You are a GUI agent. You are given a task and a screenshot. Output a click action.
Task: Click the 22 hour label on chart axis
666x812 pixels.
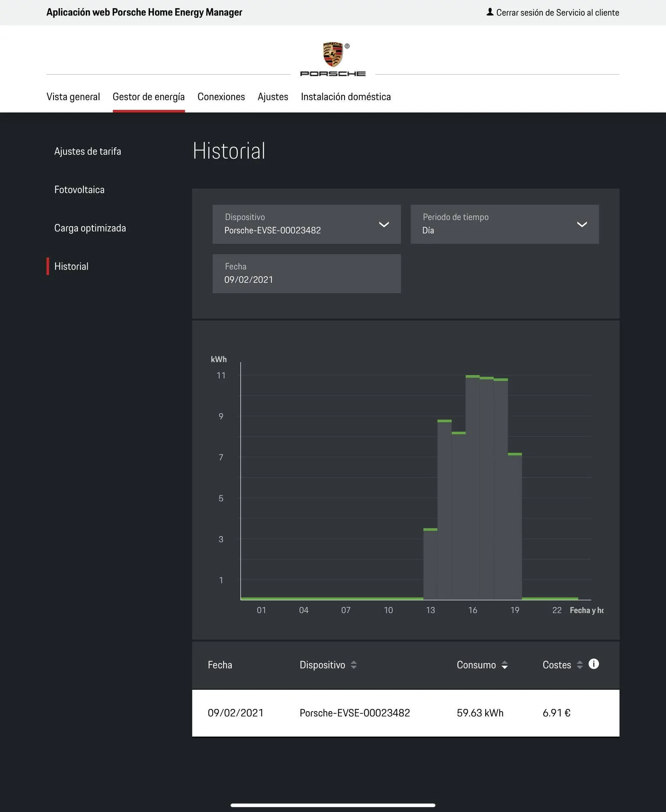tap(557, 610)
